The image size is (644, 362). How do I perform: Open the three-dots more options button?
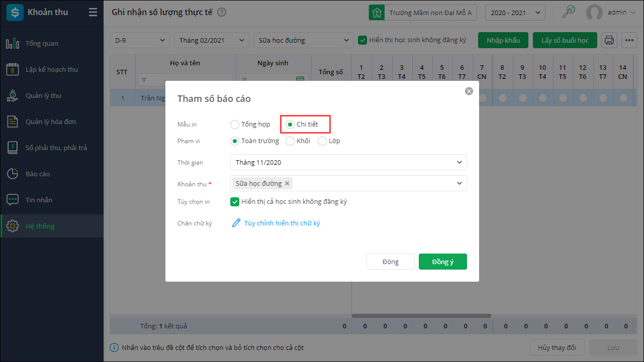point(629,40)
